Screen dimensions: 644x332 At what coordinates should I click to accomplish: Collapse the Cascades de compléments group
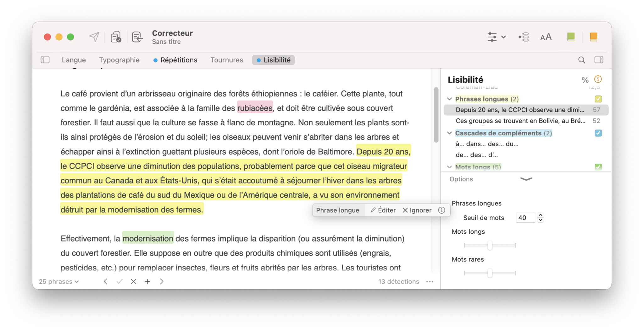click(x=449, y=133)
